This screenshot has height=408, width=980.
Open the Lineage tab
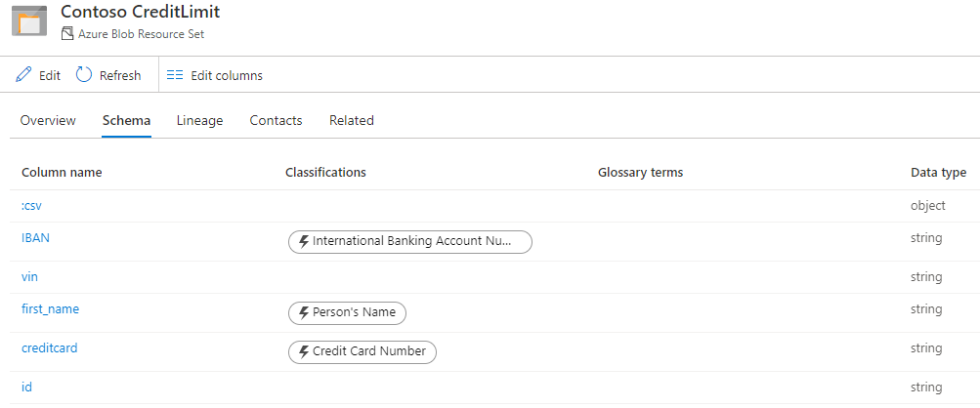pyautogui.click(x=199, y=121)
